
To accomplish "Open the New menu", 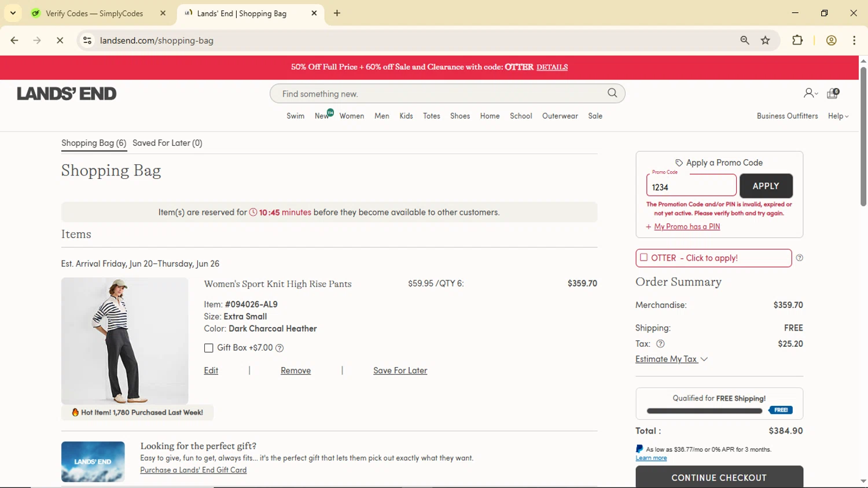I will coord(322,116).
